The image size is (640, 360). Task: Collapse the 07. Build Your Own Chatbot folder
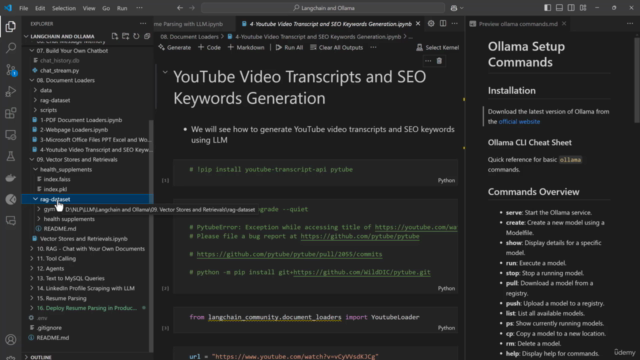[x=32, y=51]
